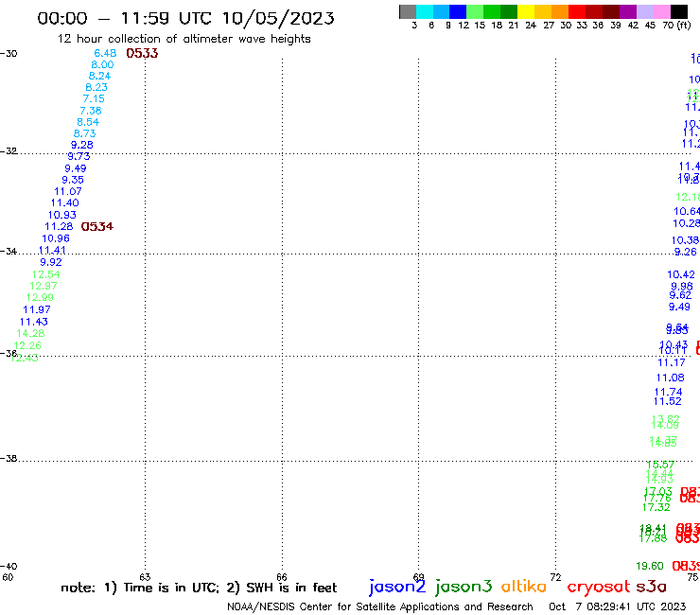Click the wave height reading 9.35
700x615 pixels.
click(73, 180)
